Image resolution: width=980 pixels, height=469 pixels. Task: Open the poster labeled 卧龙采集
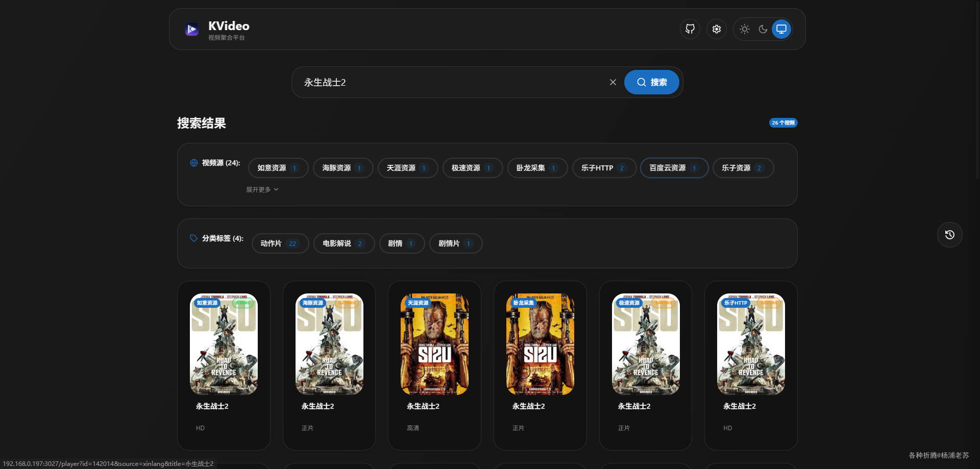click(x=540, y=344)
